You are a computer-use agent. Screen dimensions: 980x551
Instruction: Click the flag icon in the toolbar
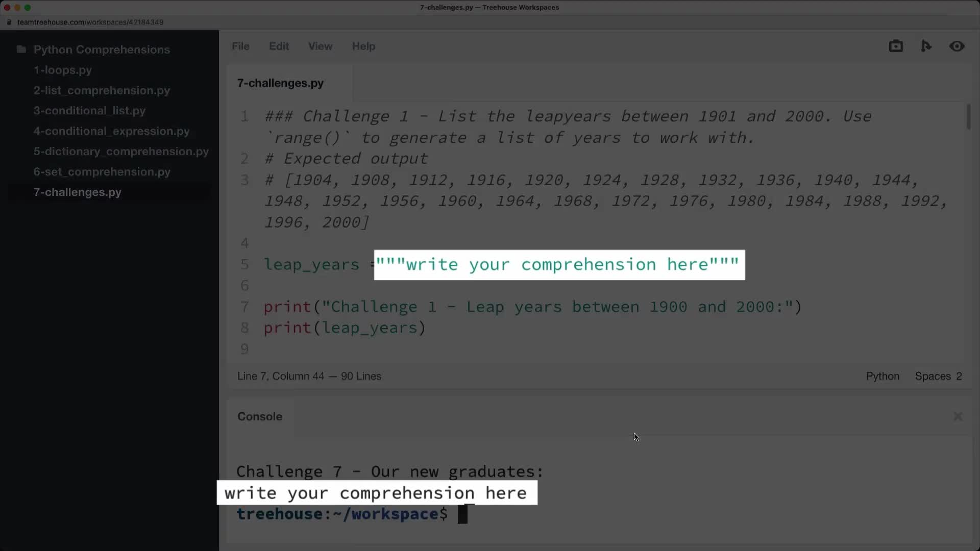coord(926,46)
